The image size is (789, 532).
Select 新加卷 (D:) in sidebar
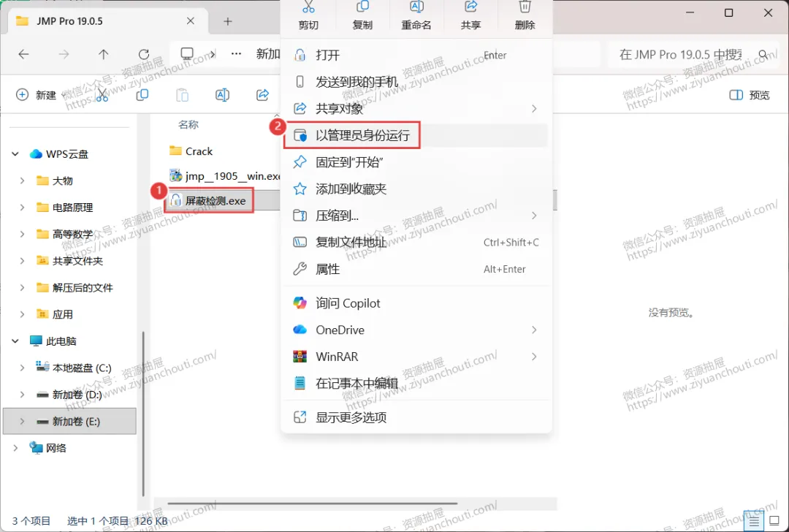69,395
